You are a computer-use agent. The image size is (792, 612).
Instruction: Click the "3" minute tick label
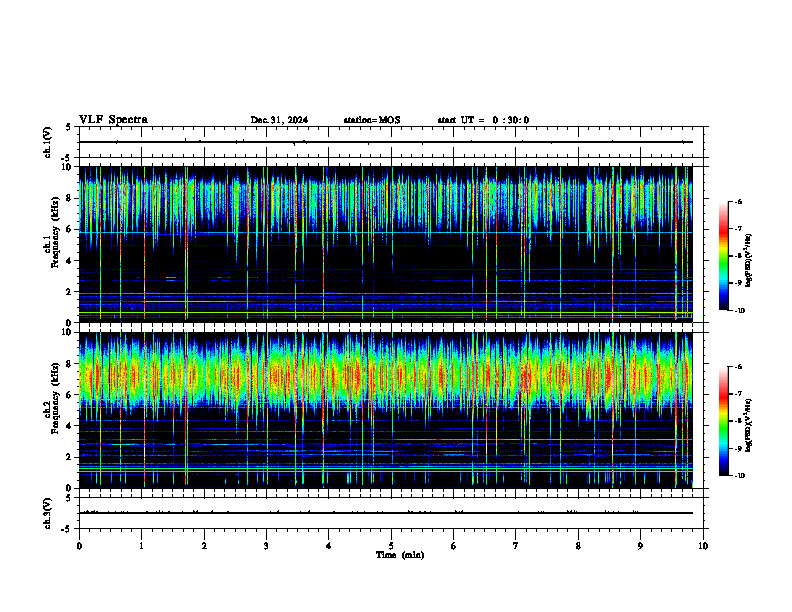[266, 546]
